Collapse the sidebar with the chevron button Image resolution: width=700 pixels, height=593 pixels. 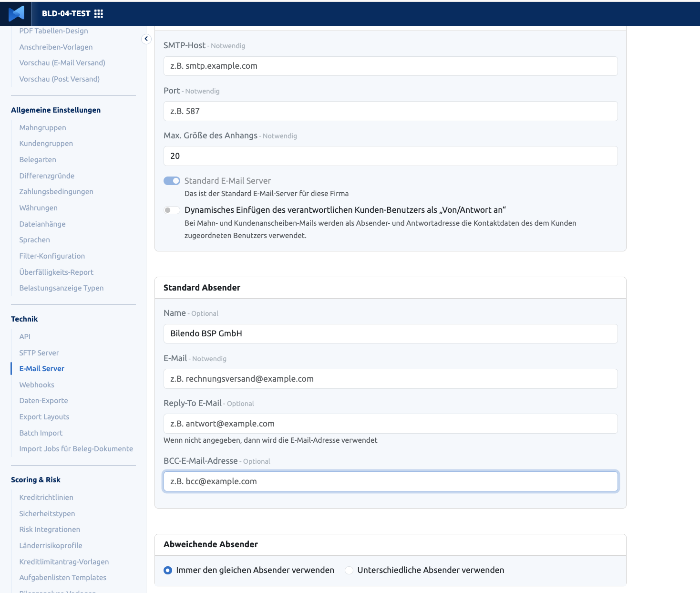click(146, 39)
